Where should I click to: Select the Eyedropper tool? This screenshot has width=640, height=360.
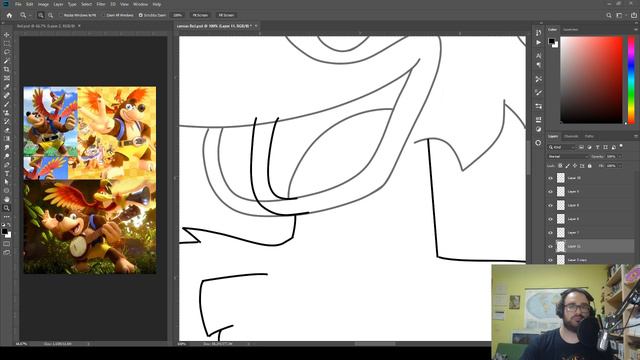(x=7, y=87)
